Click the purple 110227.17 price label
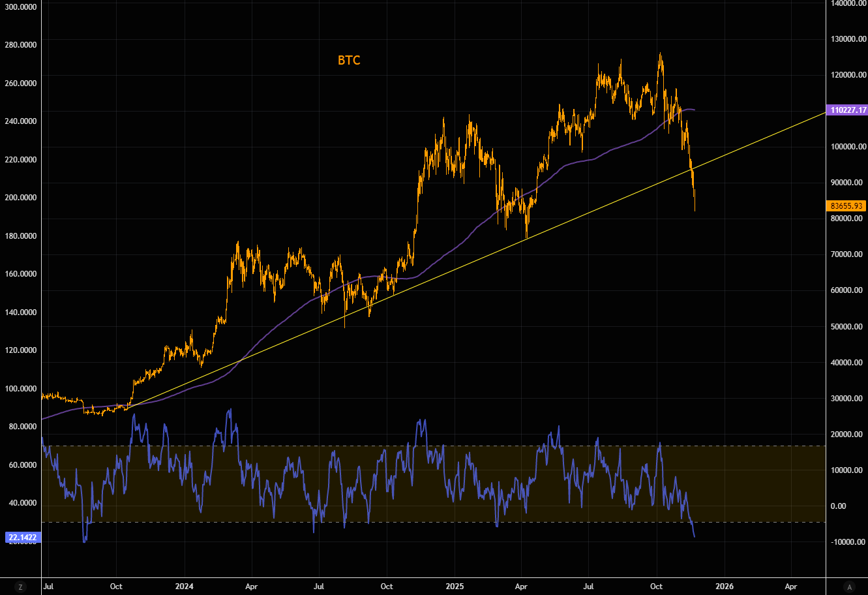The image size is (868, 595). click(846, 110)
